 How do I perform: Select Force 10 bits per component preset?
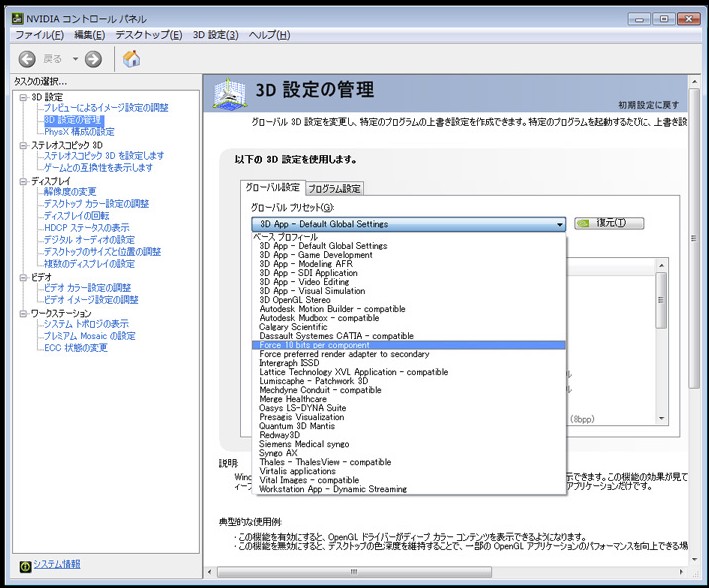point(409,345)
